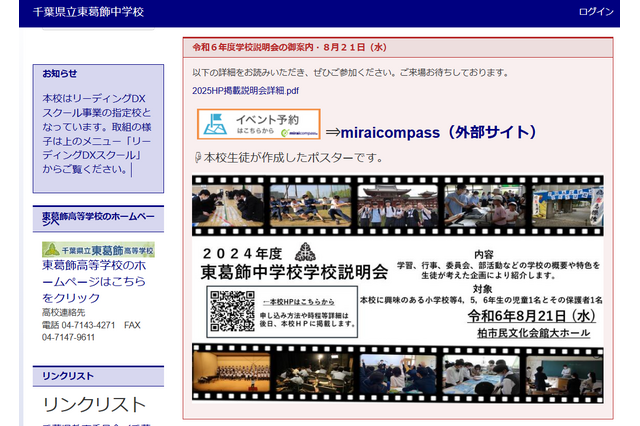Click the phone number 04-7143-4271 text
The width and height of the screenshot is (640, 426).
click(88, 325)
